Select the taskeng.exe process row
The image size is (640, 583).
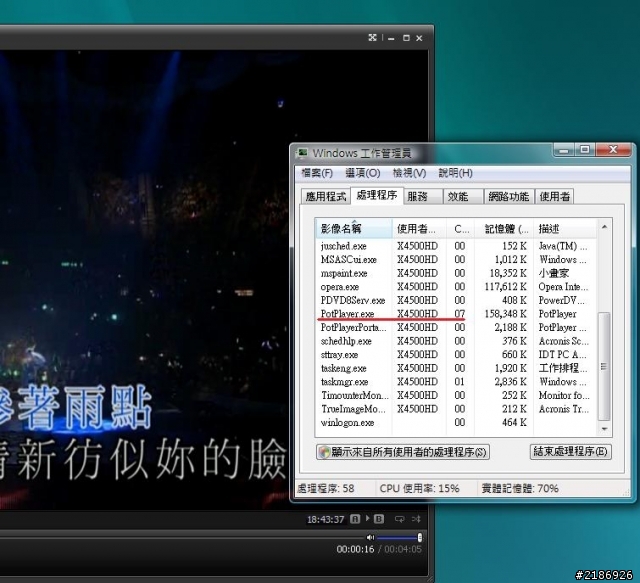pyautogui.click(x=456, y=368)
